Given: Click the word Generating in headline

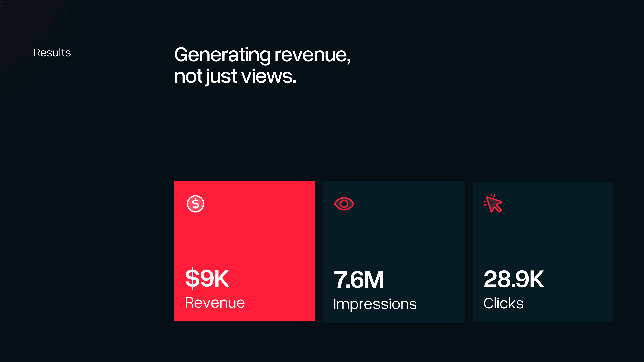Looking at the screenshot, I should [222, 55].
